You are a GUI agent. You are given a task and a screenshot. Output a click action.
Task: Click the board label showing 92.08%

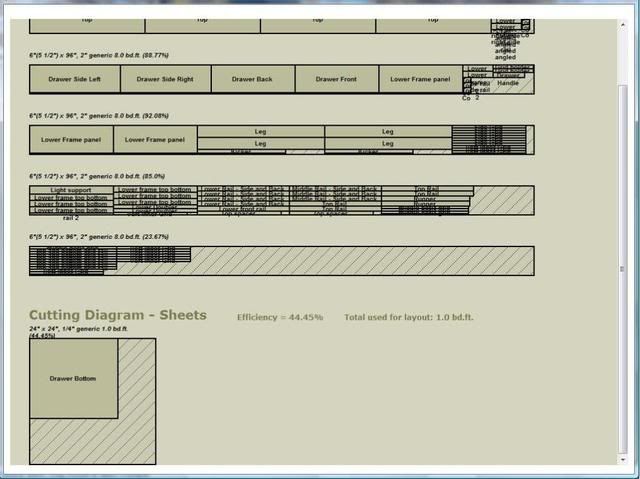click(99, 116)
